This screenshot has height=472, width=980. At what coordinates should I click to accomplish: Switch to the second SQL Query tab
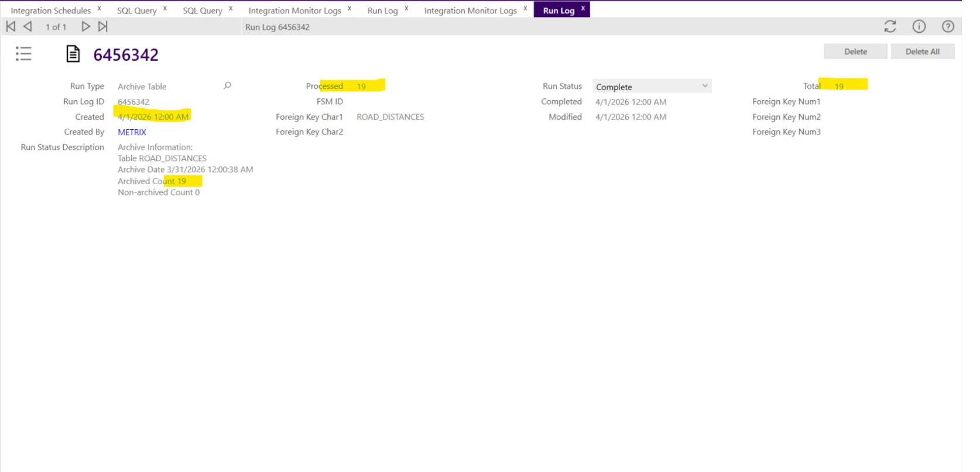203,11
